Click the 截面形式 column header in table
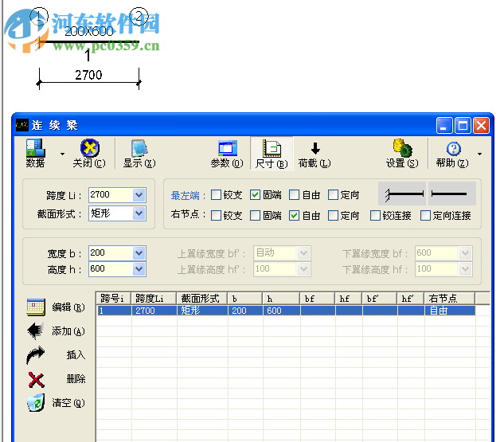Screen dimensions: 504x442 (x=202, y=299)
